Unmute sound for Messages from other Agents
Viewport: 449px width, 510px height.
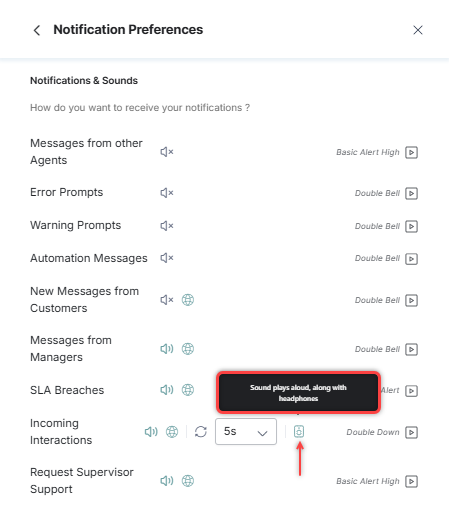(167, 152)
